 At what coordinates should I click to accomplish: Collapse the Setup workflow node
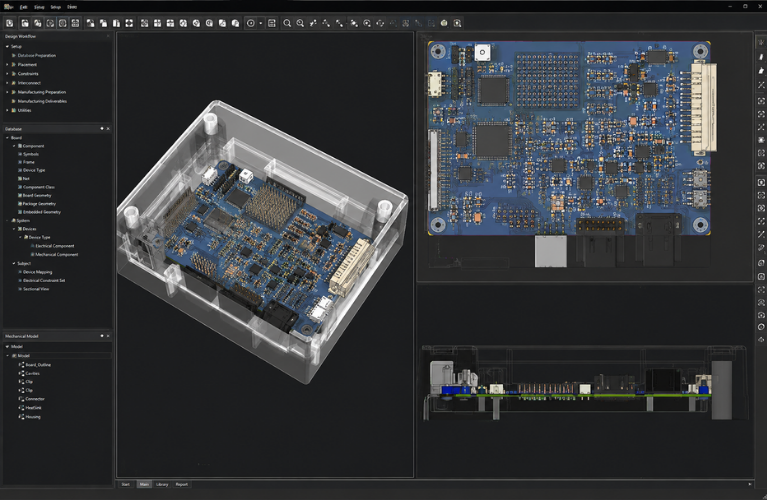pyautogui.click(x=7, y=46)
